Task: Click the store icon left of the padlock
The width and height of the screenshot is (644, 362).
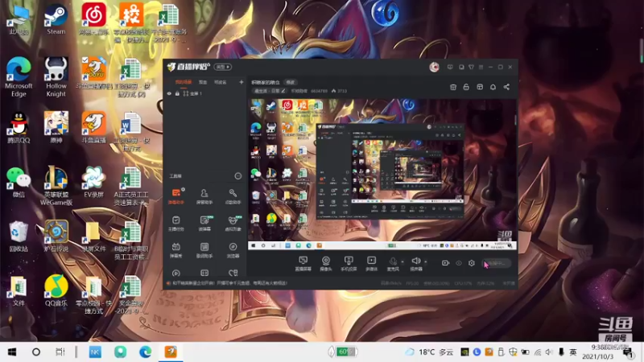Action: click(453, 87)
